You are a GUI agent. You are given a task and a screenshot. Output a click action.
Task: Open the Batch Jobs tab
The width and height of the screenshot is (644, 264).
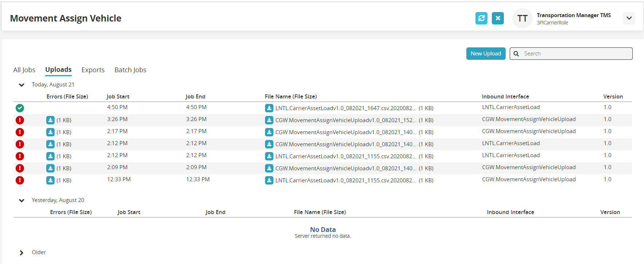click(130, 70)
